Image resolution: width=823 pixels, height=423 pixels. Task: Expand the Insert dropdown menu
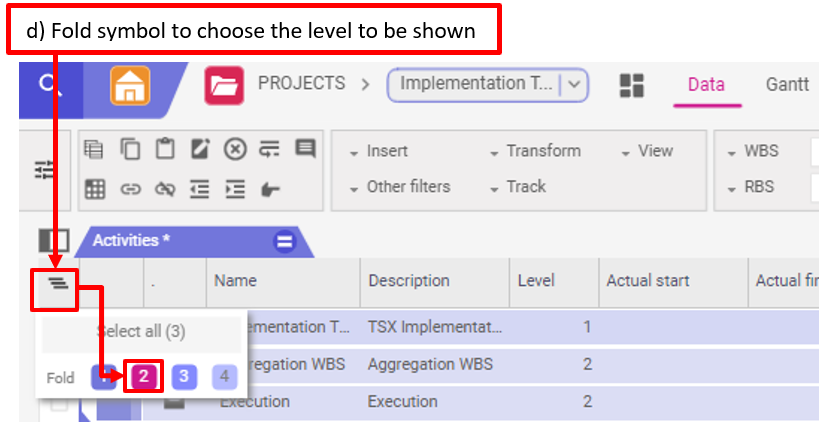[x=379, y=151]
